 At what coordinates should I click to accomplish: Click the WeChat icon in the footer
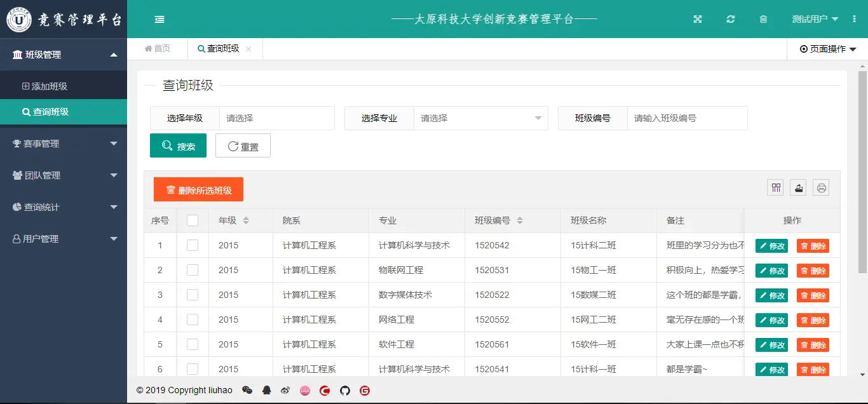point(247,390)
